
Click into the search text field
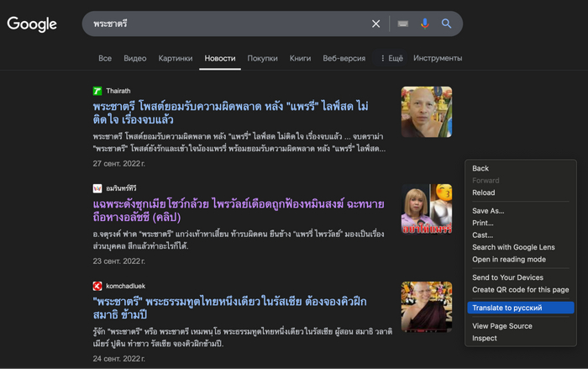tap(227, 24)
